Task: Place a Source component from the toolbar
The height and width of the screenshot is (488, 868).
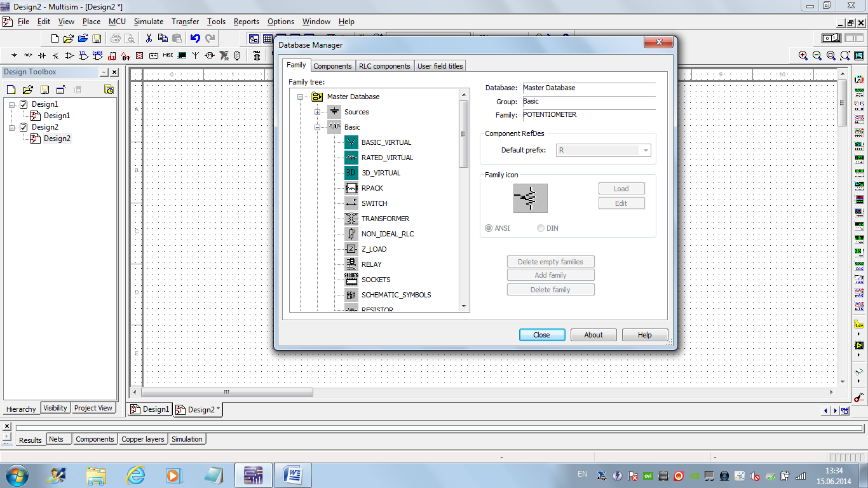Action: point(14,55)
